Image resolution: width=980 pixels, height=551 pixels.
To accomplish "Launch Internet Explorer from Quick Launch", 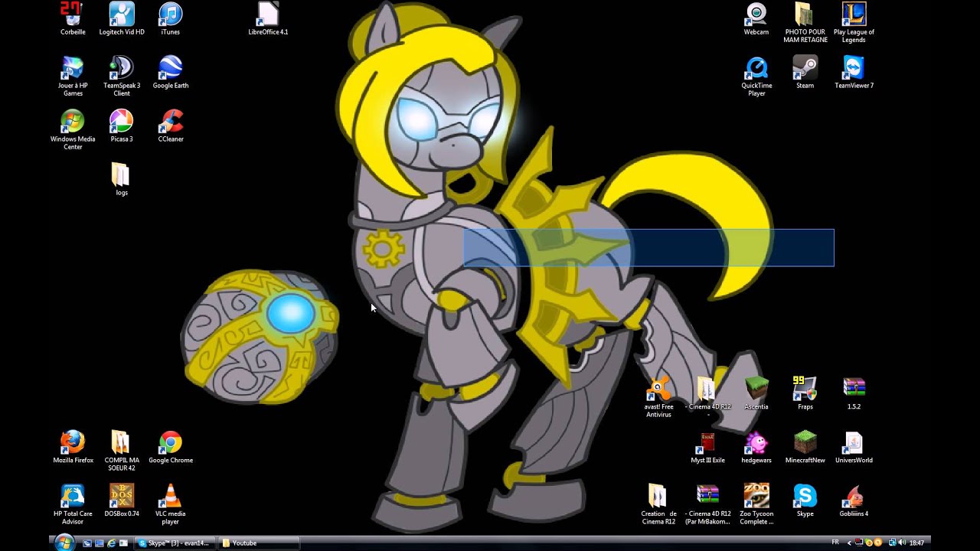I will (x=112, y=543).
